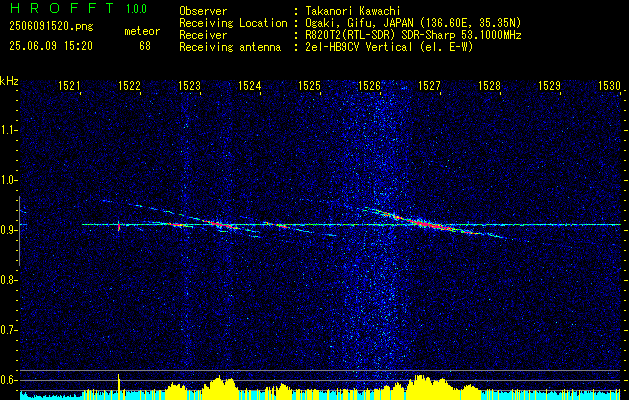The width and height of the screenshot is (629, 400).
Task: Click the 1.1 kHz frequency label
Action: point(8,130)
